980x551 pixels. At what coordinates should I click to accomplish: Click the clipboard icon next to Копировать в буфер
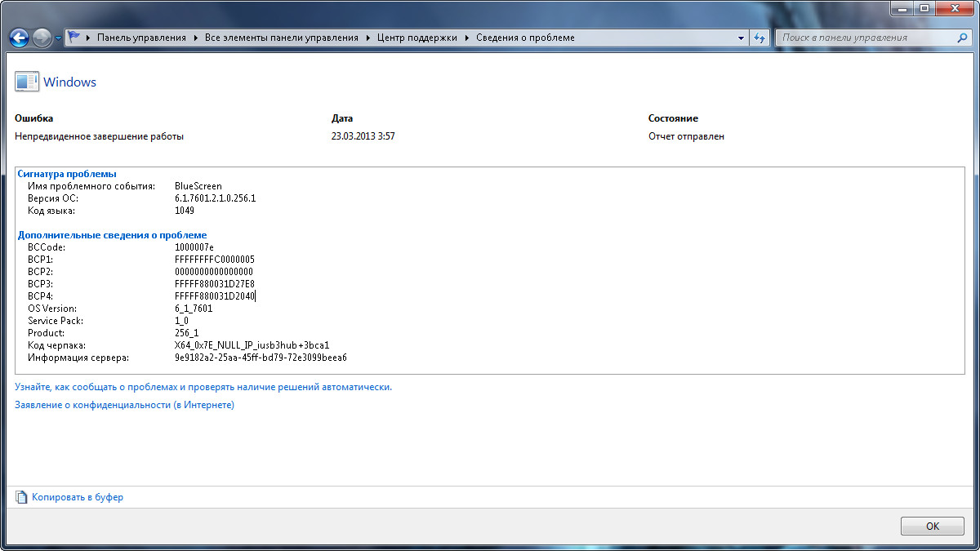[x=21, y=497]
